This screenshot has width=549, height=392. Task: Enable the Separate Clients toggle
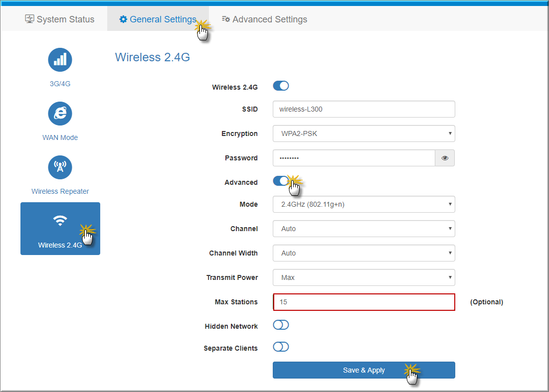pos(281,347)
